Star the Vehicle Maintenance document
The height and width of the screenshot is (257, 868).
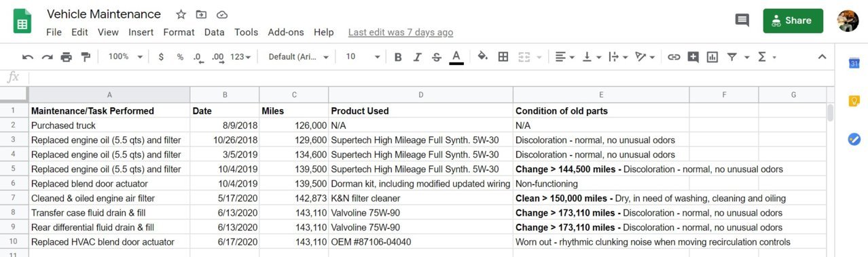pos(181,14)
